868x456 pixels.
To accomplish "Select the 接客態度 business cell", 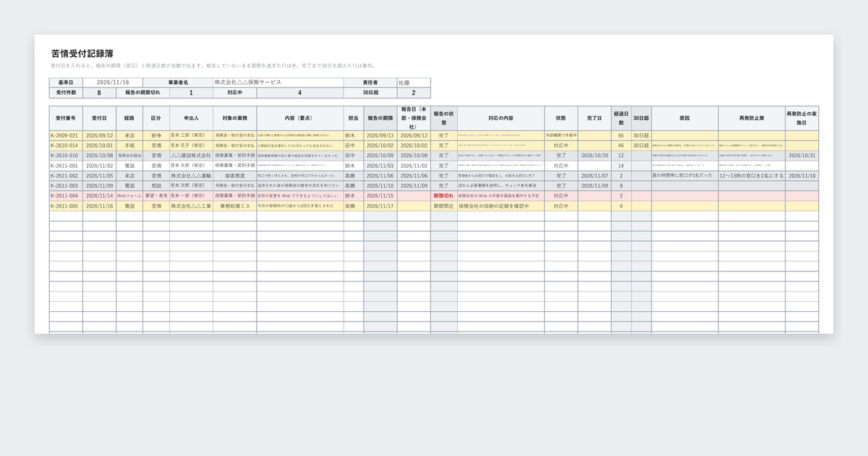I will tap(235, 176).
